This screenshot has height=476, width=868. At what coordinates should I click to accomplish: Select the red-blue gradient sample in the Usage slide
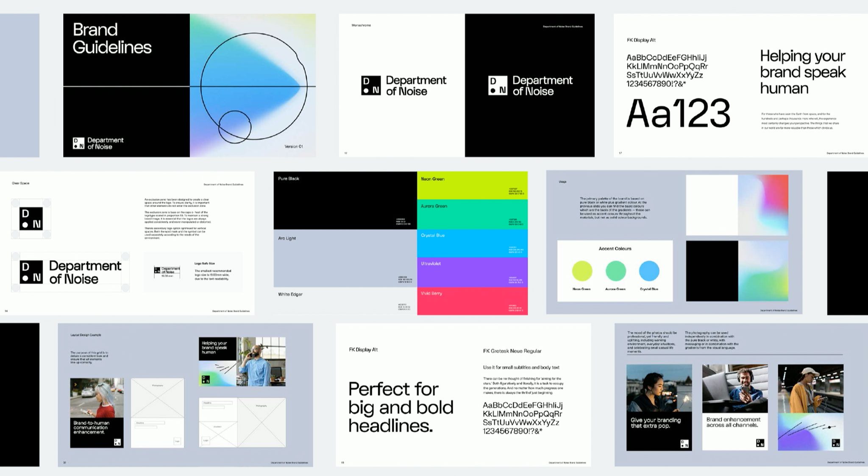coord(763,205)
